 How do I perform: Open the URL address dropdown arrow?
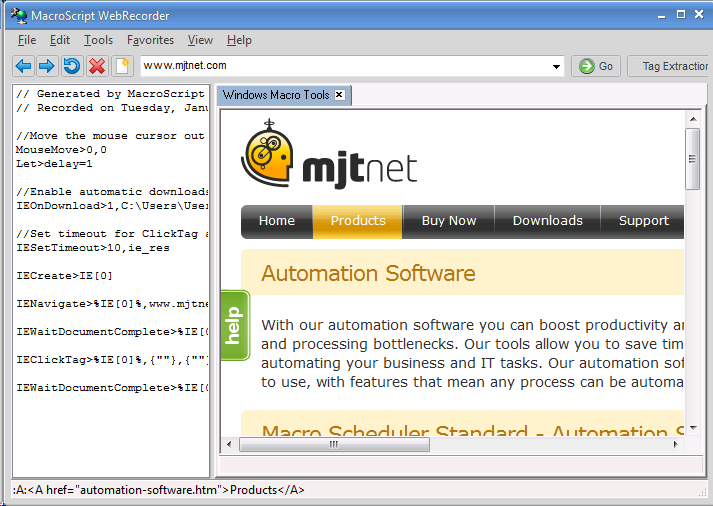click(556, 67)
